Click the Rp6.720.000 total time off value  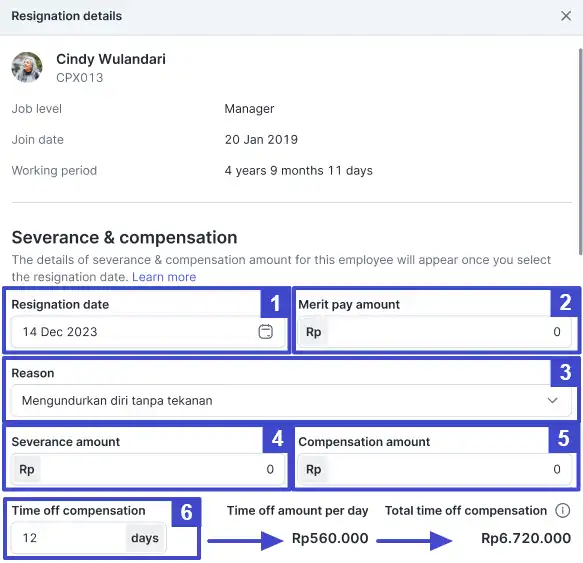coord(526,538)
